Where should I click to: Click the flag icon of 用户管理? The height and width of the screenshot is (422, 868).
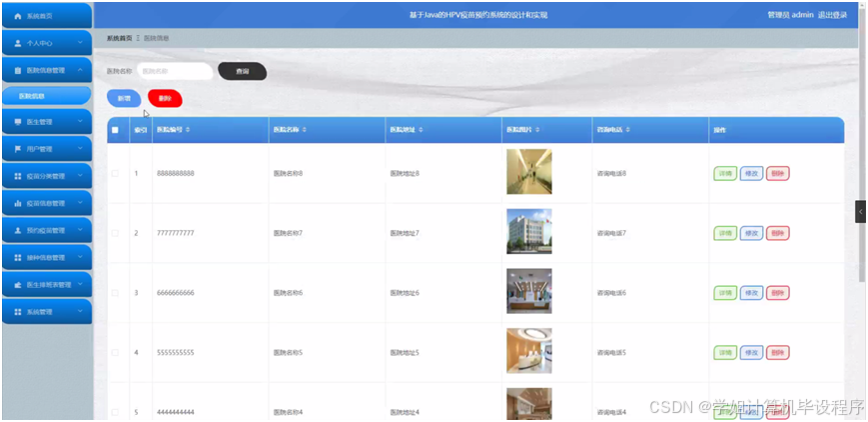(18, 149)
